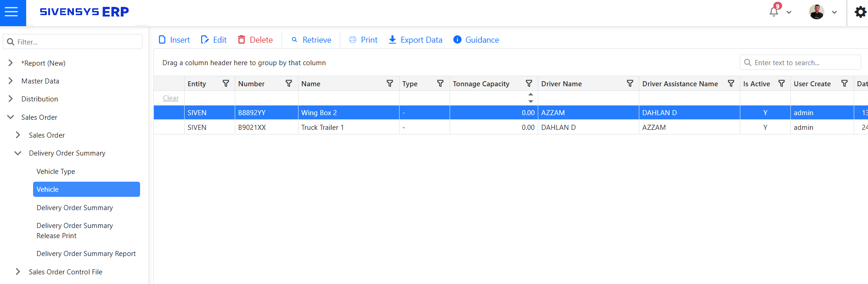Collapse the top-level Sales Order node
This screenshot has width=868, height=284.
[x=11, y=117]
